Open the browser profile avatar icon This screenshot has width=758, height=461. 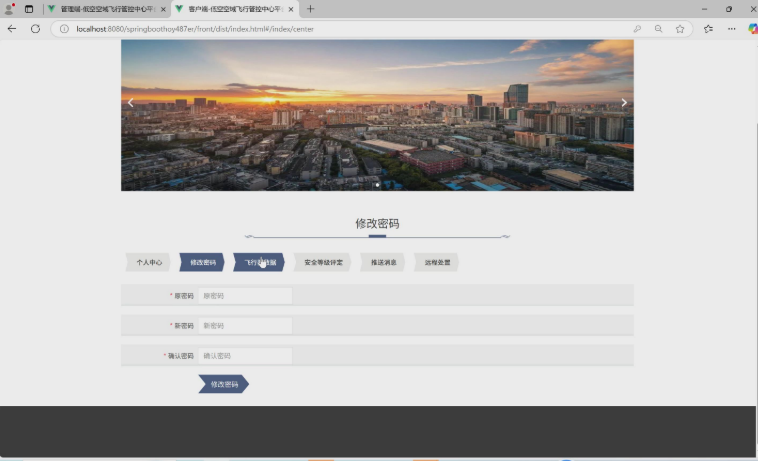9,9
